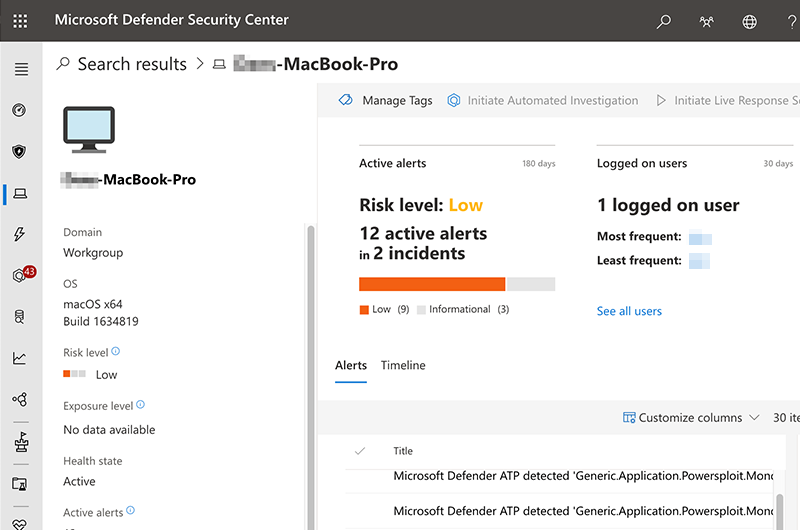Click the 1 logged on user heading

[668, 205]
